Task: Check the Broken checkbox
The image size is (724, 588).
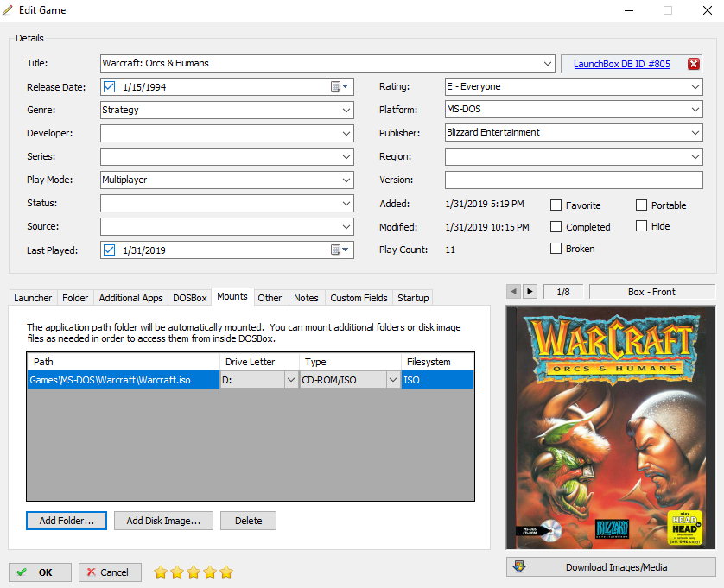Action: point(556,249)
